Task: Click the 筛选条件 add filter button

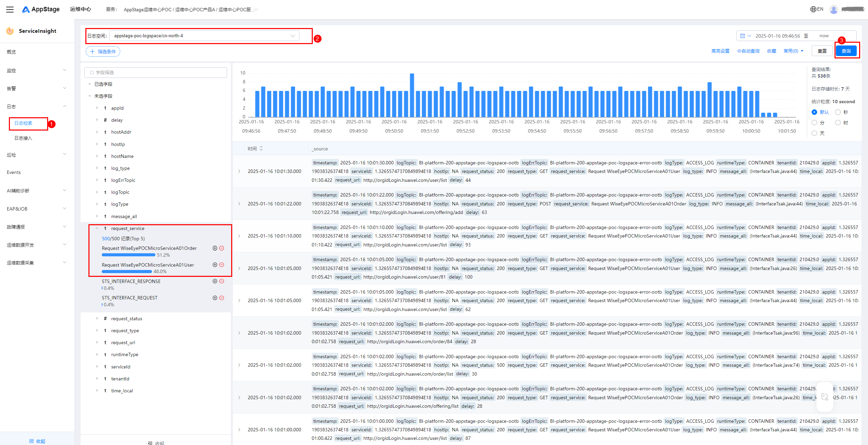Action: 103,52
